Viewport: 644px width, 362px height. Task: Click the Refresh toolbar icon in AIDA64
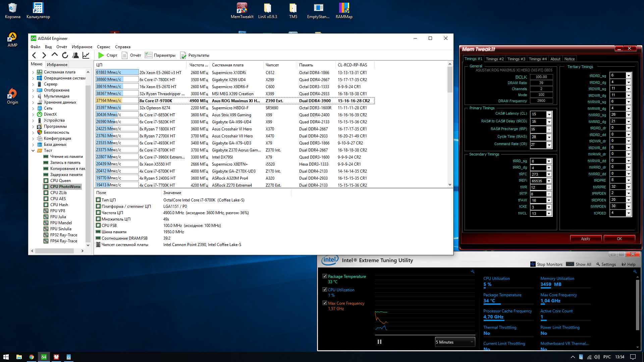(x=65, y=55)
